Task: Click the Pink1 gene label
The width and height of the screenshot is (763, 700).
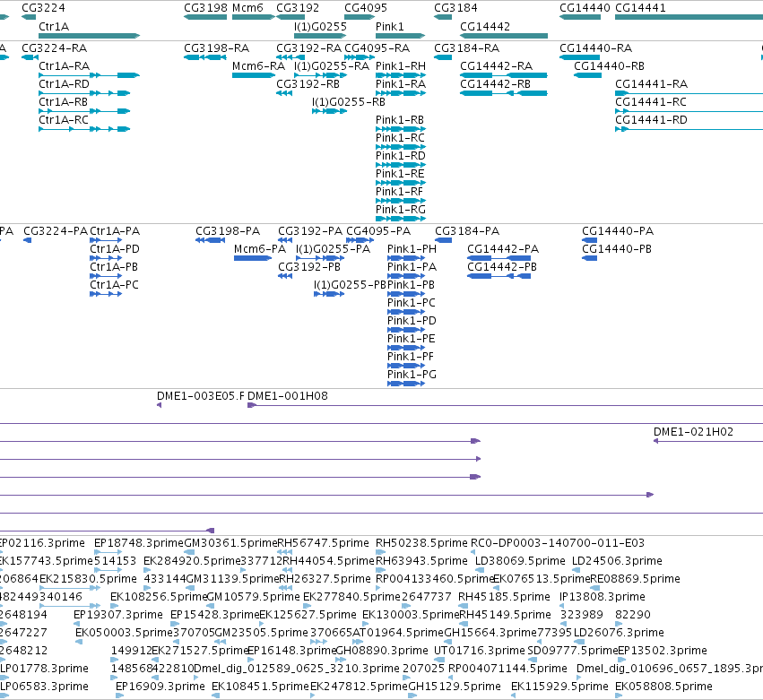Action: [390, 27]
